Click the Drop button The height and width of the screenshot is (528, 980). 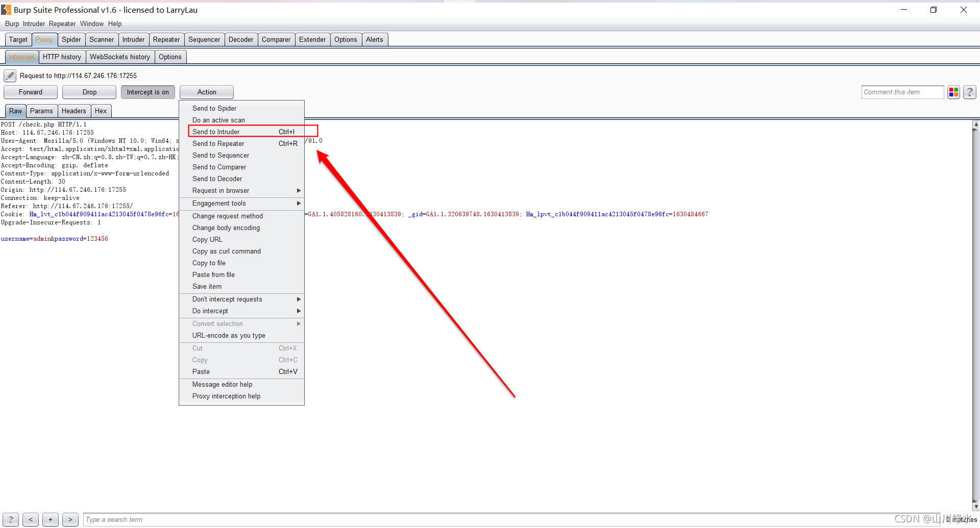tap(89, 92)
